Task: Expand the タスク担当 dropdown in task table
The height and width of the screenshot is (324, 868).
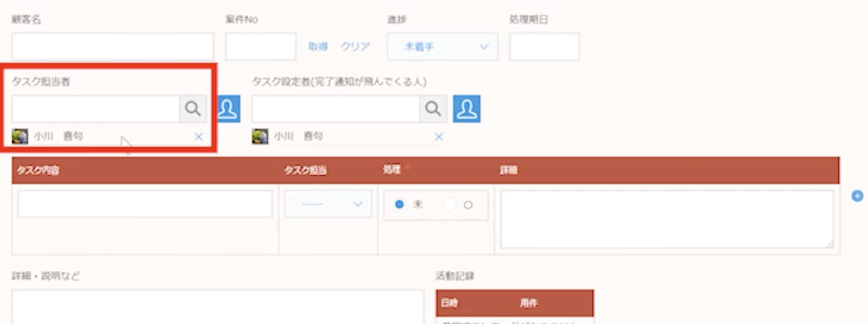Action: pos(328,204)
